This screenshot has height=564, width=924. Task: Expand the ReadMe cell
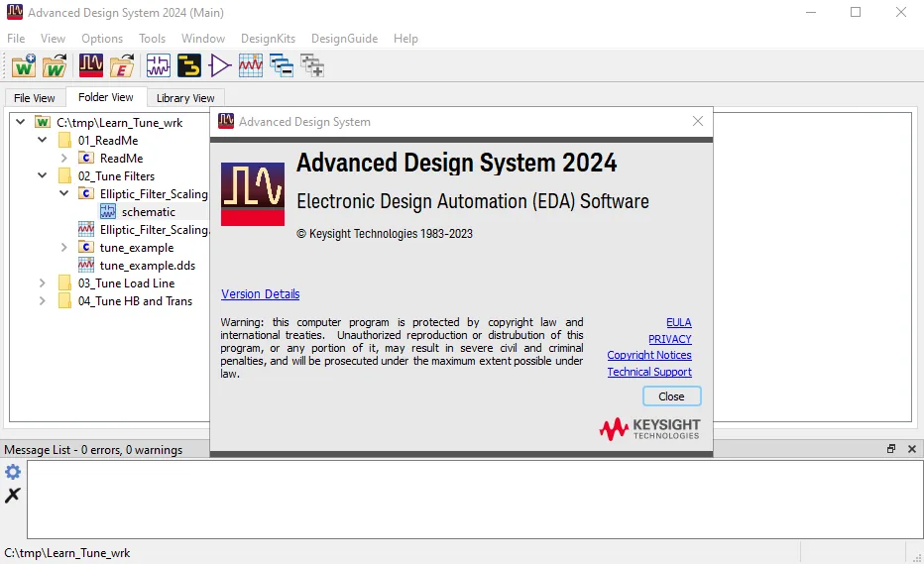pos(64,158)
